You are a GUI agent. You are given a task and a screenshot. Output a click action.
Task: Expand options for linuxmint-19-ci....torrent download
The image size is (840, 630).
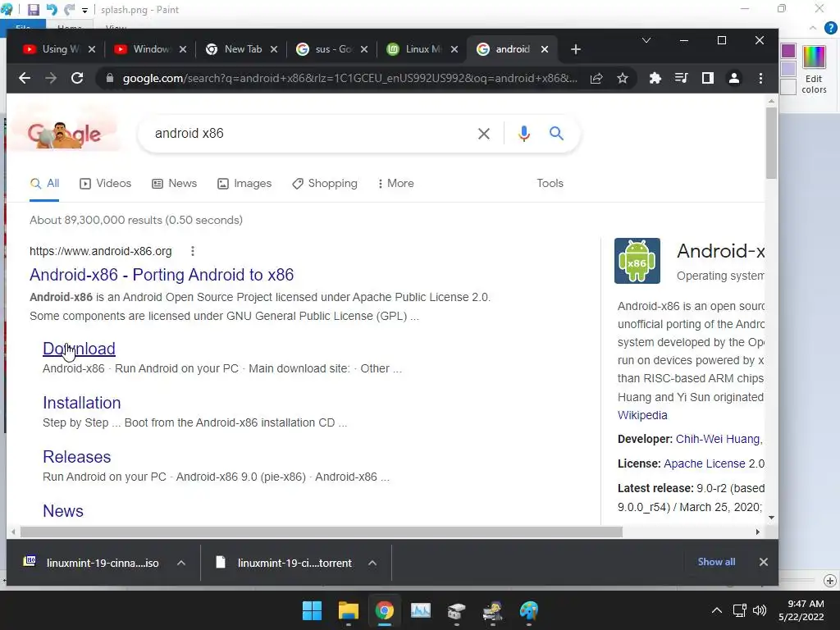pos(372,563)
